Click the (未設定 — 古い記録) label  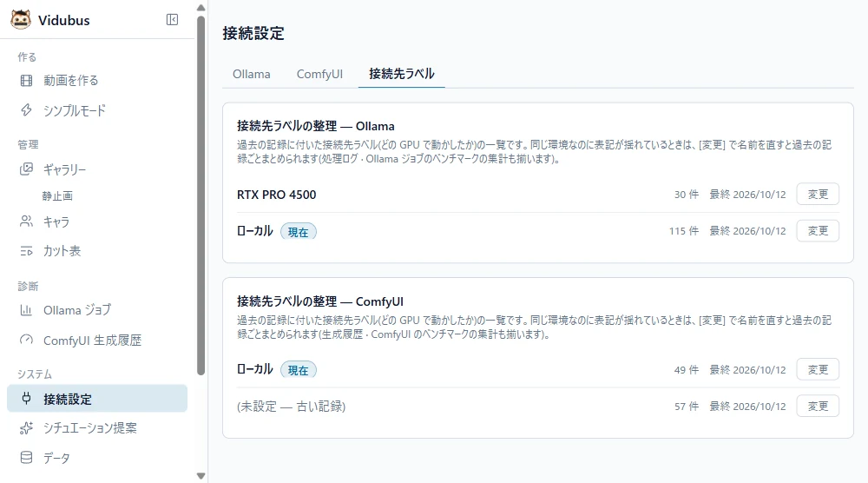291,407
